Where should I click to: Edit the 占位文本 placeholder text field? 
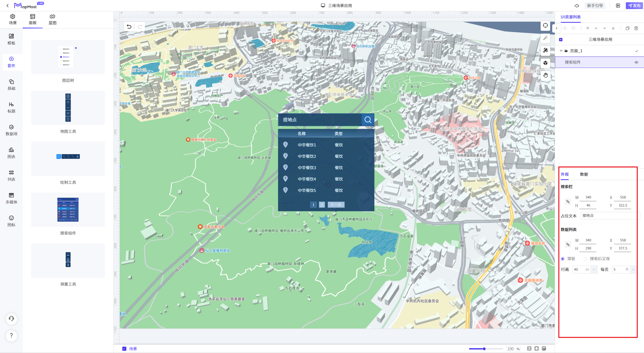[x=610, y=216]
